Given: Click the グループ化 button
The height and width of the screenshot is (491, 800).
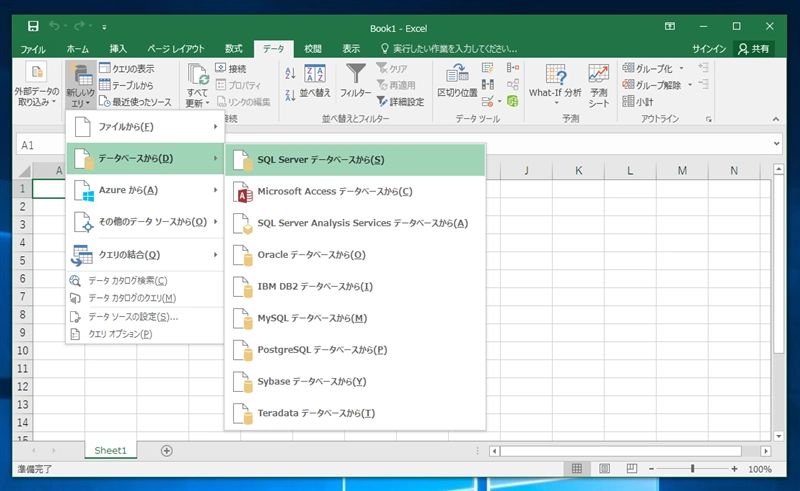Looking at the screenshot, I should 648,68.
